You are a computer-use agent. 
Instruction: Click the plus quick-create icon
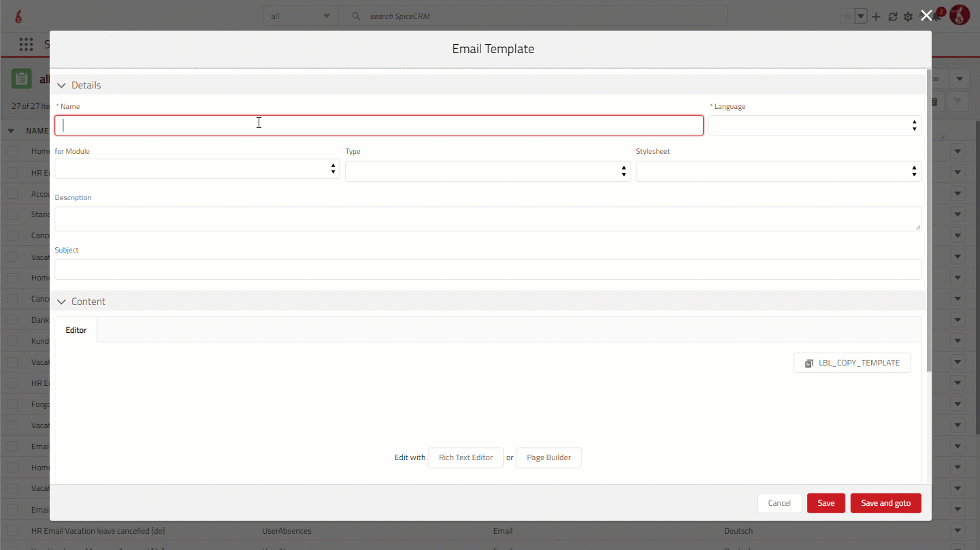877,17
